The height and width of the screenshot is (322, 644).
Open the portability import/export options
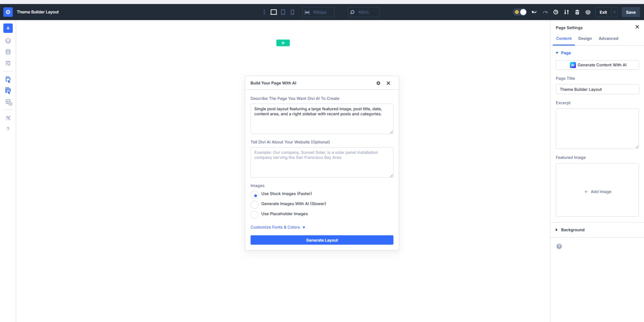pos(566,12)
